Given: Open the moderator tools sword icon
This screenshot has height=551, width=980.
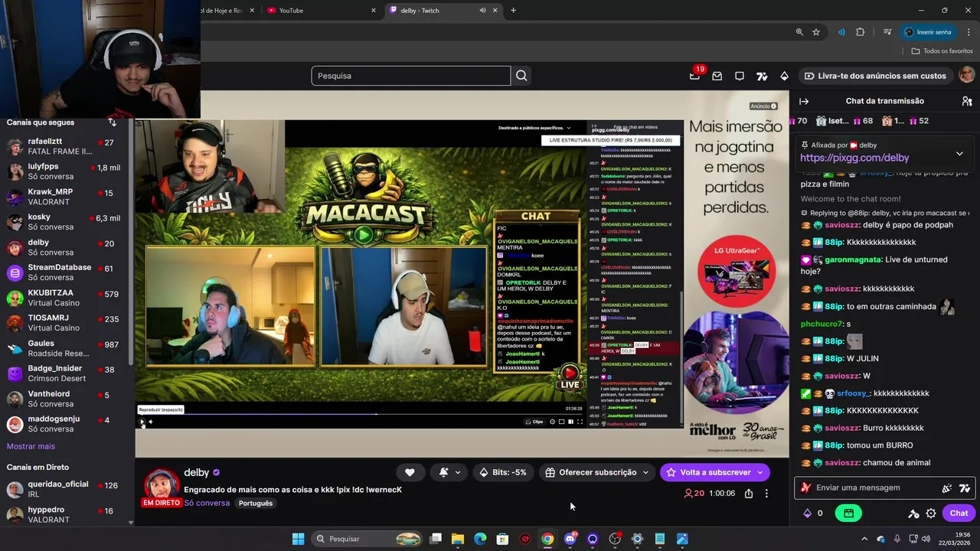Looking at the screenshot, I should (x=913, y=514).
